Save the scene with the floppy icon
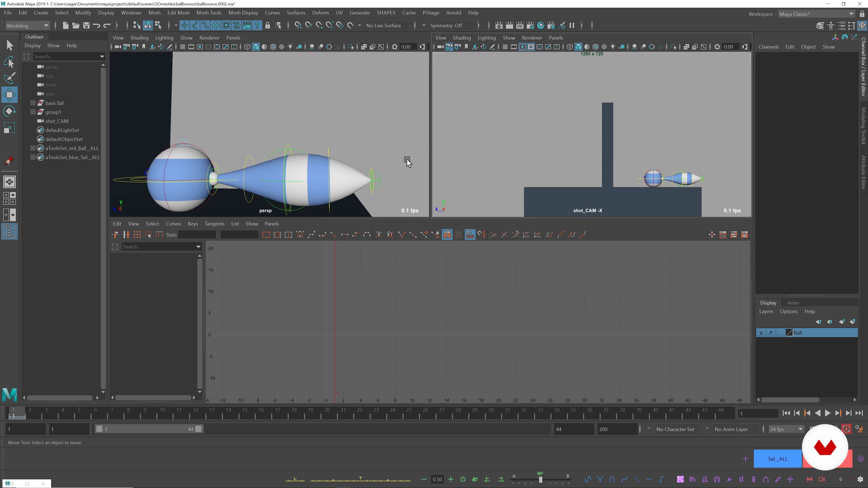This screenshot has width=868, height=488. coord(86,25)
